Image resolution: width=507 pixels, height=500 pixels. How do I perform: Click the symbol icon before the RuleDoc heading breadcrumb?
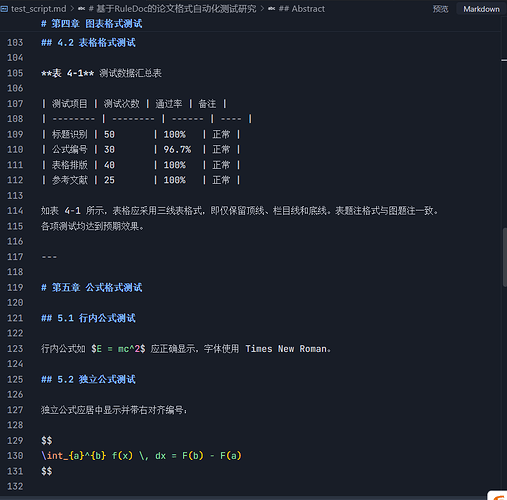(x=81, y=9)
